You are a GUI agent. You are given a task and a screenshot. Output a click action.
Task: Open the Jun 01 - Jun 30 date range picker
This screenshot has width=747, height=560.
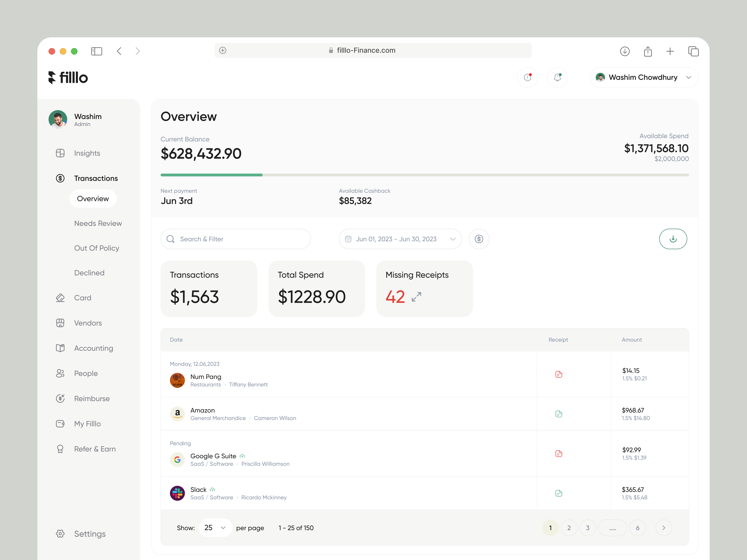400,239
